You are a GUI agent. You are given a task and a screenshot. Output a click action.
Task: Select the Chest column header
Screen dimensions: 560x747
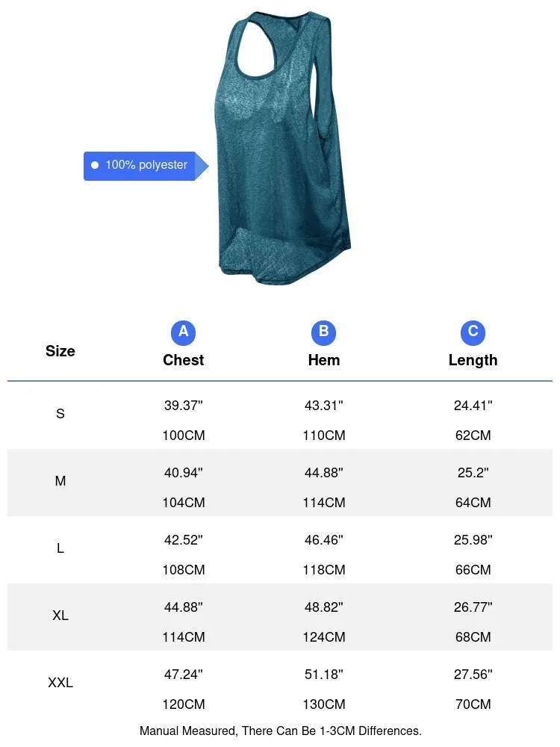[184, 360]
